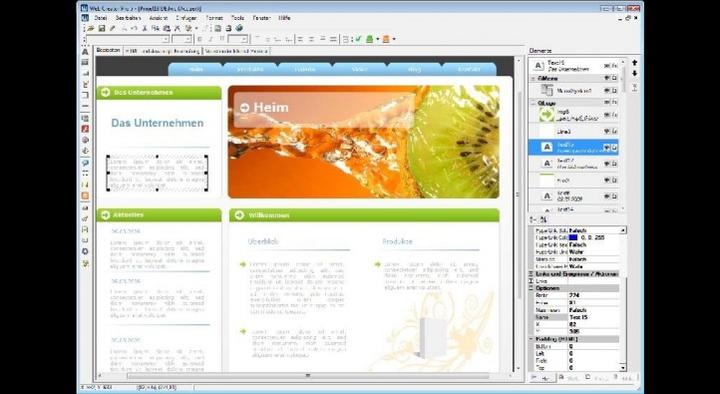Viewport: 720px width, 394px height.
Task: Toggle visibility eye of the GMenu group
Action: click(607, 79)
